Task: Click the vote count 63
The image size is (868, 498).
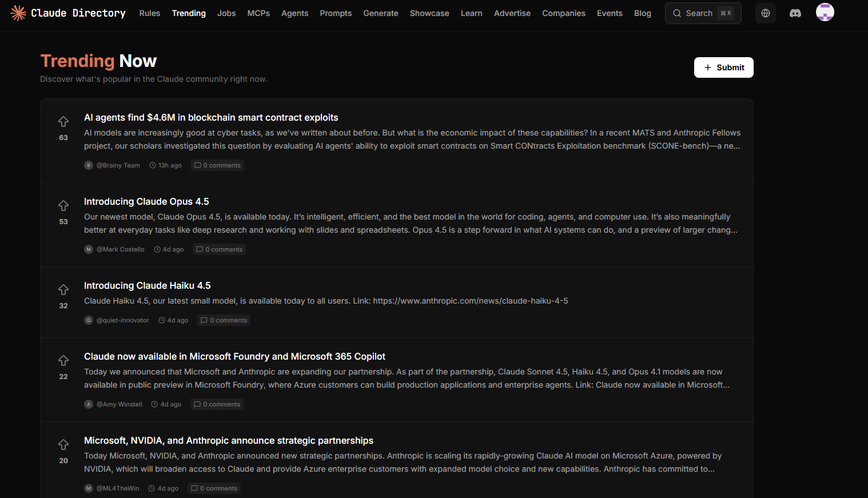Action: click(x=63, y=138)
